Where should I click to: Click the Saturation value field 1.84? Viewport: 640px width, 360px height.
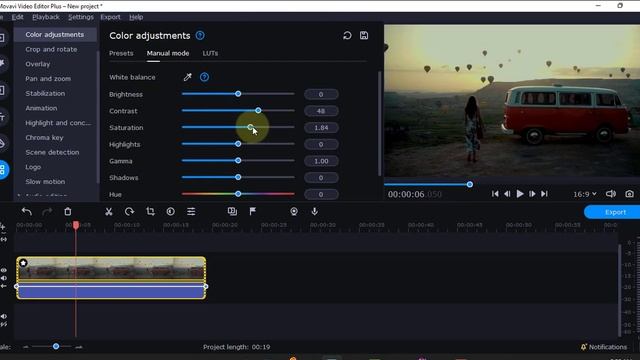(x=321, y=128)
